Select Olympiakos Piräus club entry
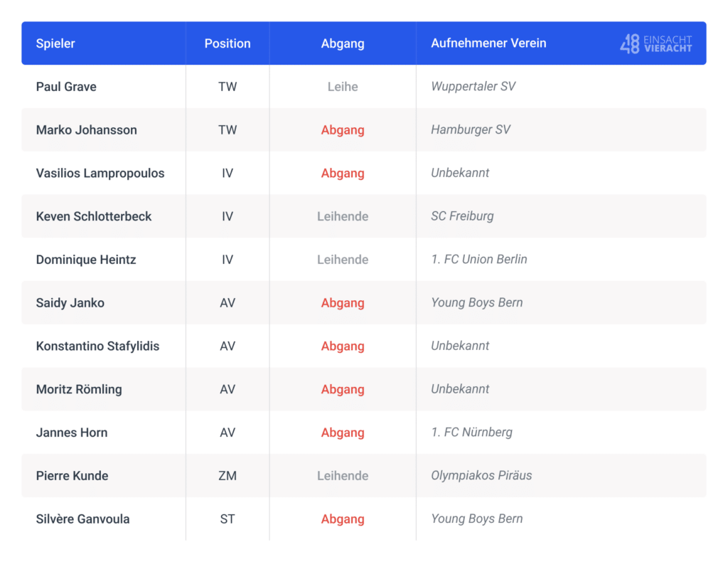728x562 pixels. pyautogui.click(x=481, y=476)
